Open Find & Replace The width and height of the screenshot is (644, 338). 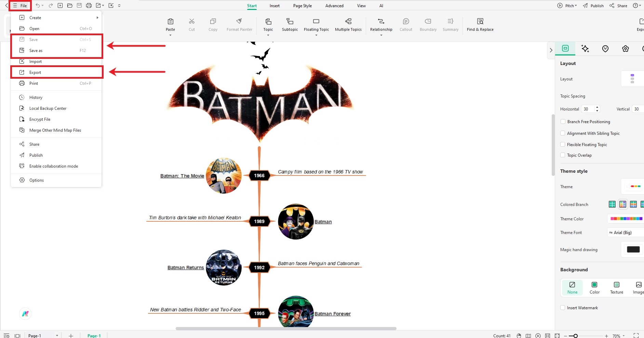480,25
